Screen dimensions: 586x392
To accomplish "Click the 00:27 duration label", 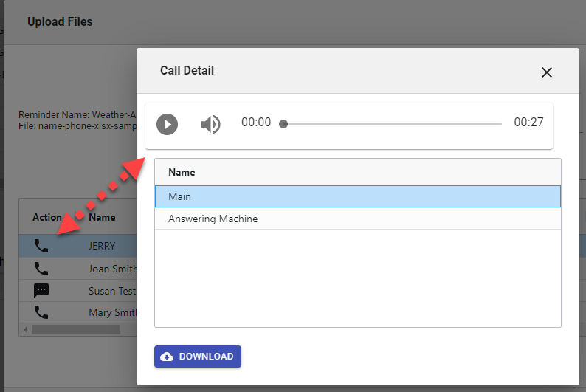I will pos(528,123).
